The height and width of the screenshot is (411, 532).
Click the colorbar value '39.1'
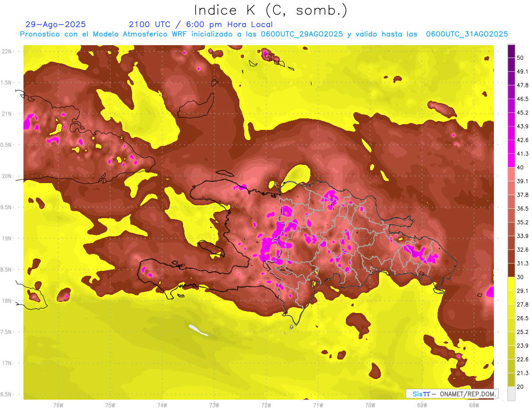(x=522, y=181)
